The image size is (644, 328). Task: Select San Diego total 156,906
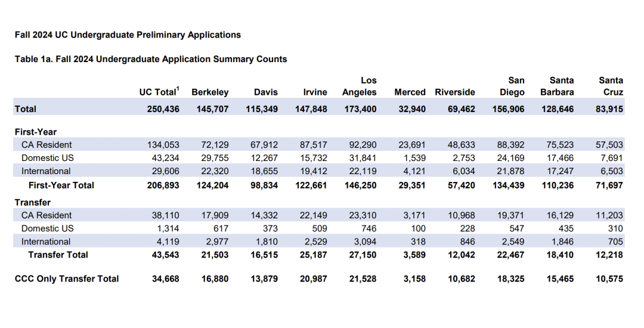tap(508, 109)
